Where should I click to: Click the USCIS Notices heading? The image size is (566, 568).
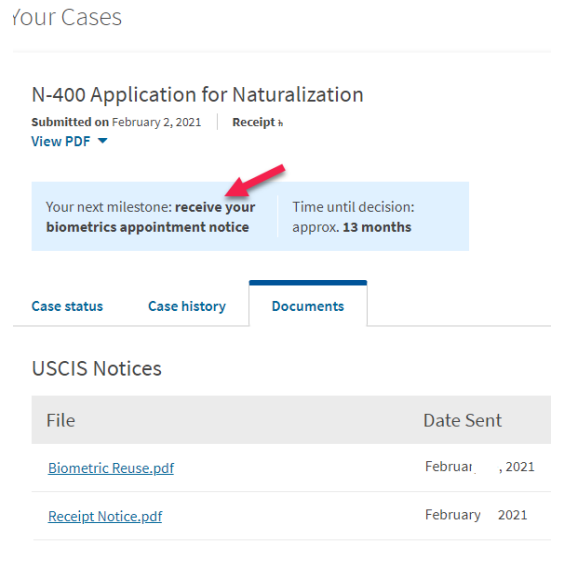96,368
